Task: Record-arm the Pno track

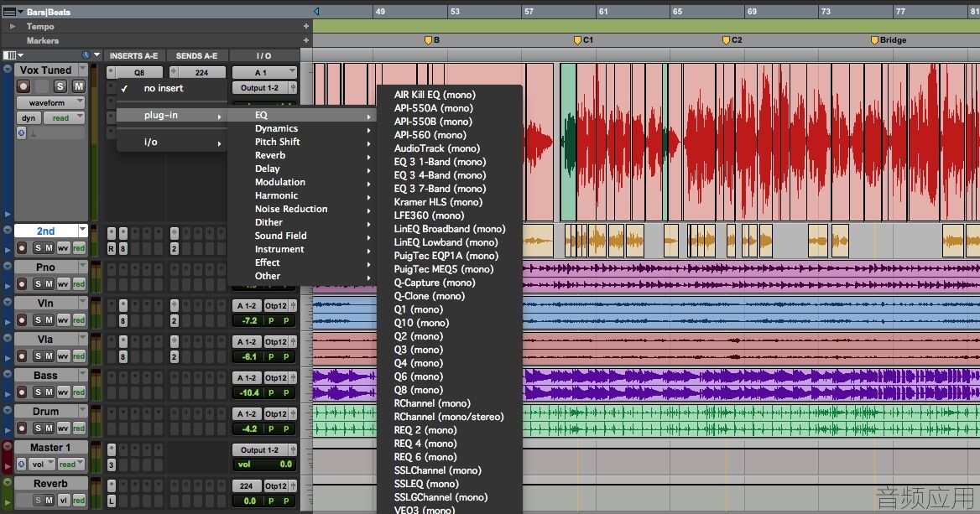Action: 22,284
